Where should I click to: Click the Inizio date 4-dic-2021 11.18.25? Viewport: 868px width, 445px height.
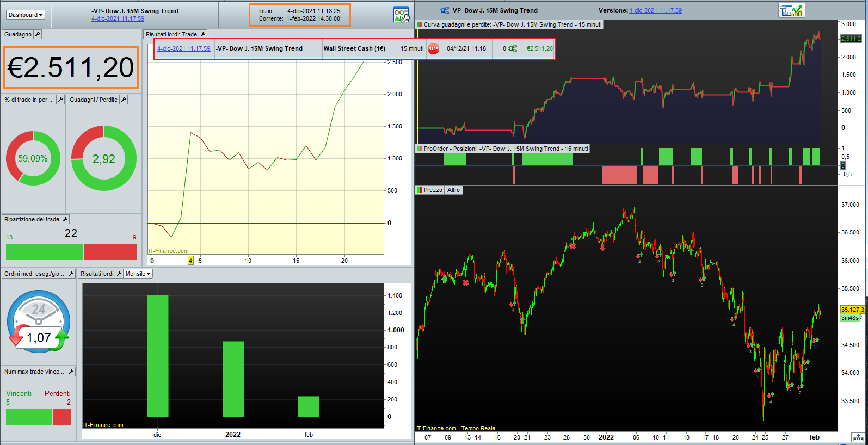click(x=313, y=11)
